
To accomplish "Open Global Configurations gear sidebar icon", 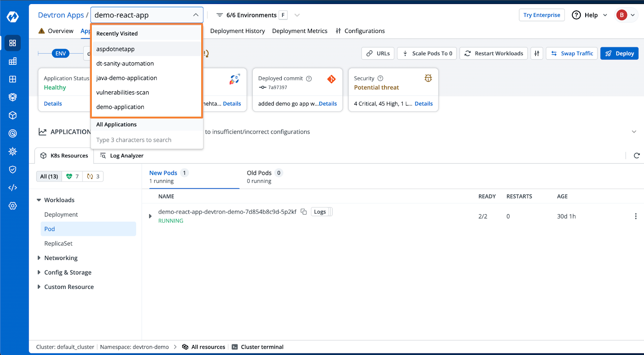I will point(12,206).
